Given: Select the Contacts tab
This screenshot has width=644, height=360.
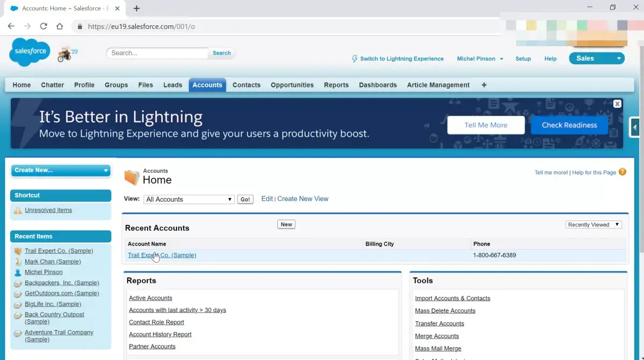Looking at the screenshot, I should (x=246, y=85).
